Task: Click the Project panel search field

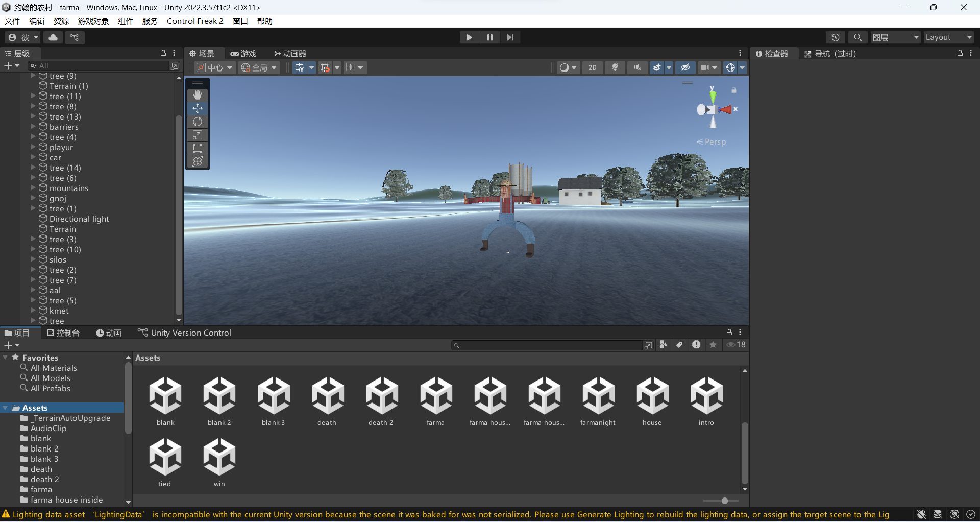Action: point(547,345)
